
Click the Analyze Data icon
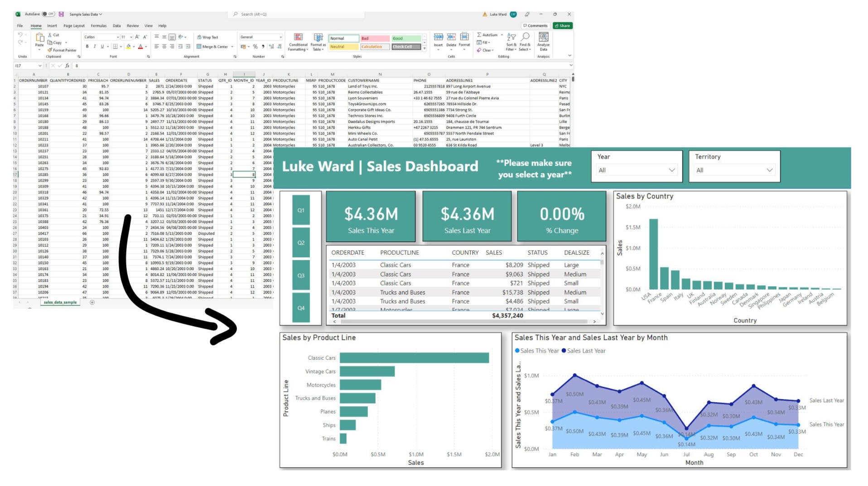(x=543, y=37)
